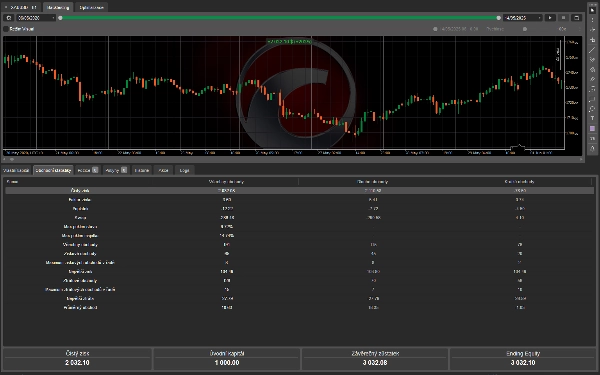The image size is (600, 375).
Task: Start the backtest with play button
Action: pyautogui.click(x=550, y=18)
